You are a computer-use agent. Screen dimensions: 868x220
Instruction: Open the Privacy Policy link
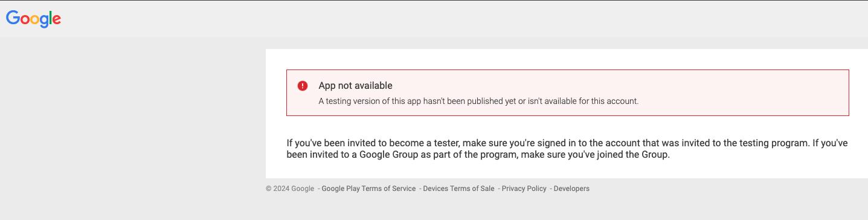tap(524, 189)
